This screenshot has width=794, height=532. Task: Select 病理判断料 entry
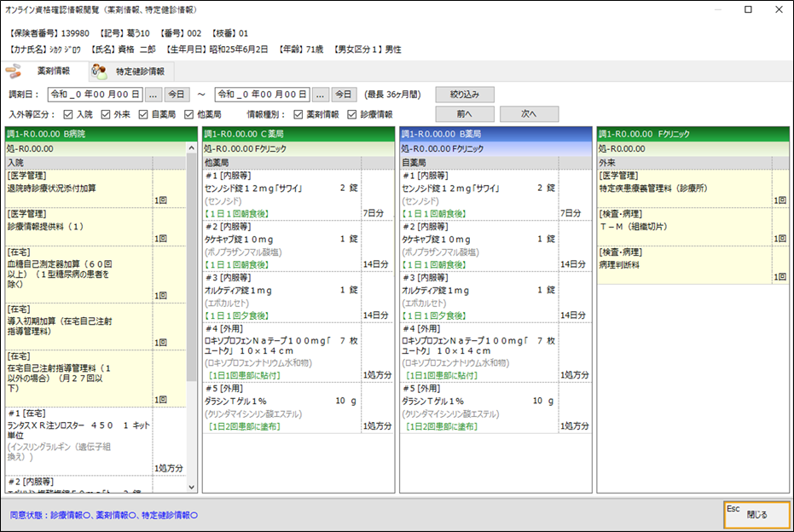click(693, 265)
